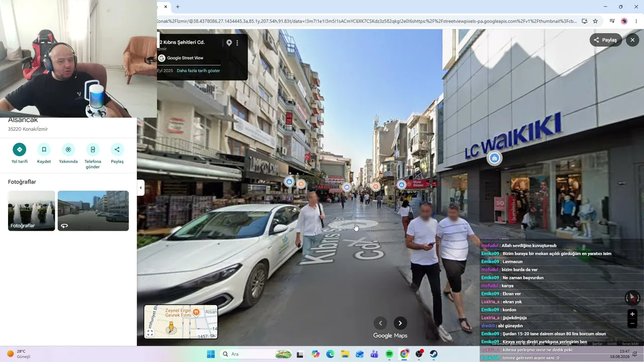644x362 pixels.
Task: Zoom in with the plus button
Action: coord(632,314)
